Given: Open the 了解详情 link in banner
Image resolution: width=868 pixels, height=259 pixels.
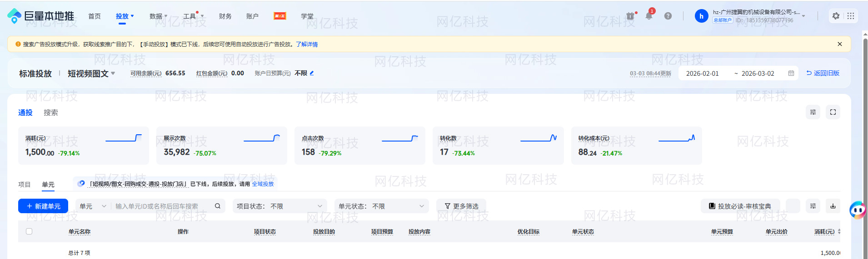Looking at the screenshot, I should click(307, 44).
